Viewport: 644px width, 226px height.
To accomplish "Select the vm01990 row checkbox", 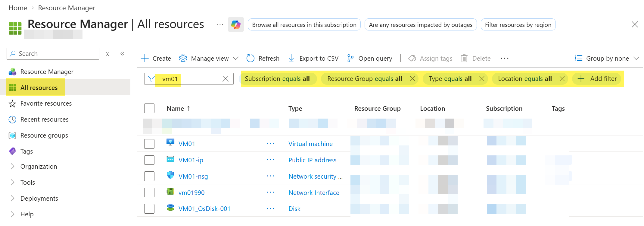I will click(x=149, y=193).
